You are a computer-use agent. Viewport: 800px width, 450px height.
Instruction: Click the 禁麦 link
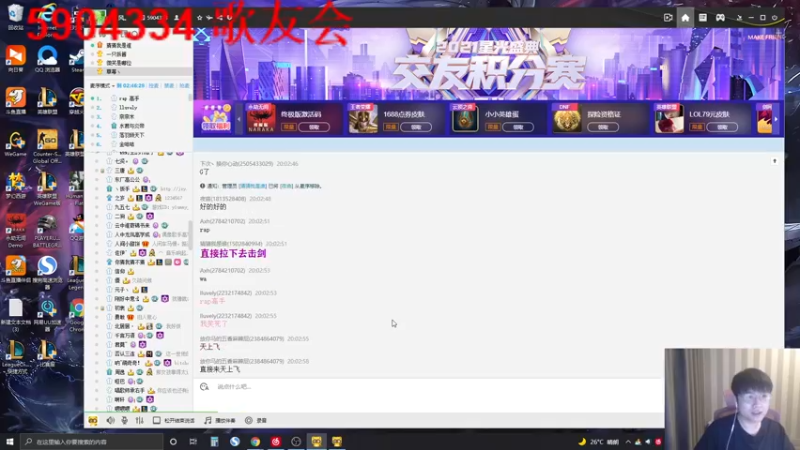[169, 86]
